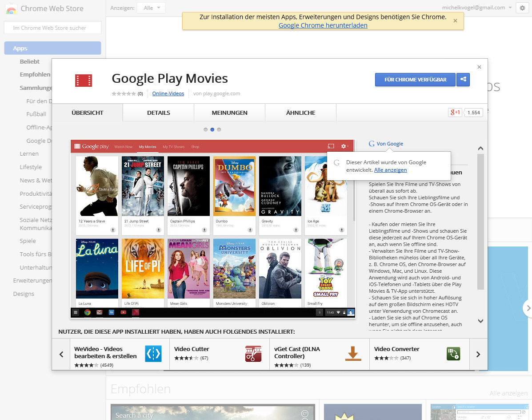The width and height of the screenshot is (532, 420).
Task: Open the Ähnliche tab
Action: pyautogui.click(x=300, y=113)
